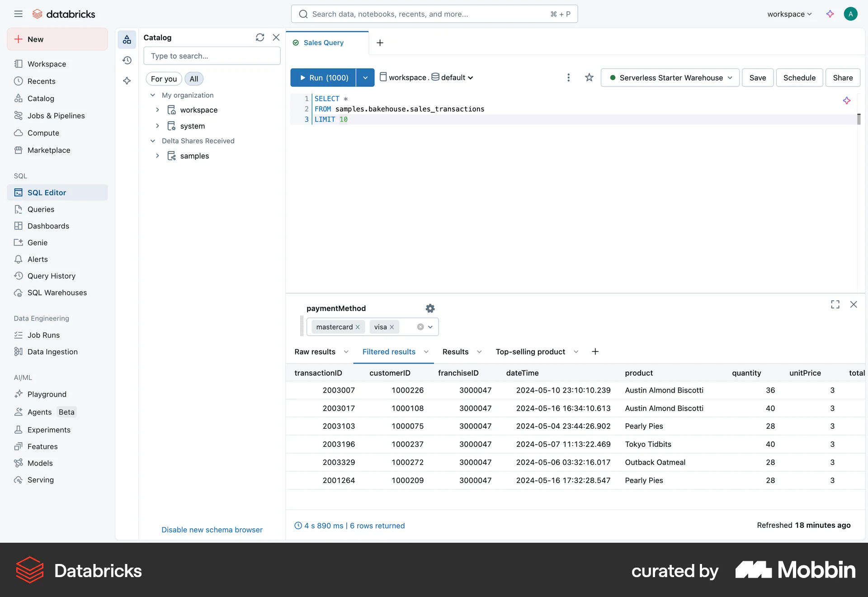Collapse the Delta Shares Received section

[x=153, y=141]
